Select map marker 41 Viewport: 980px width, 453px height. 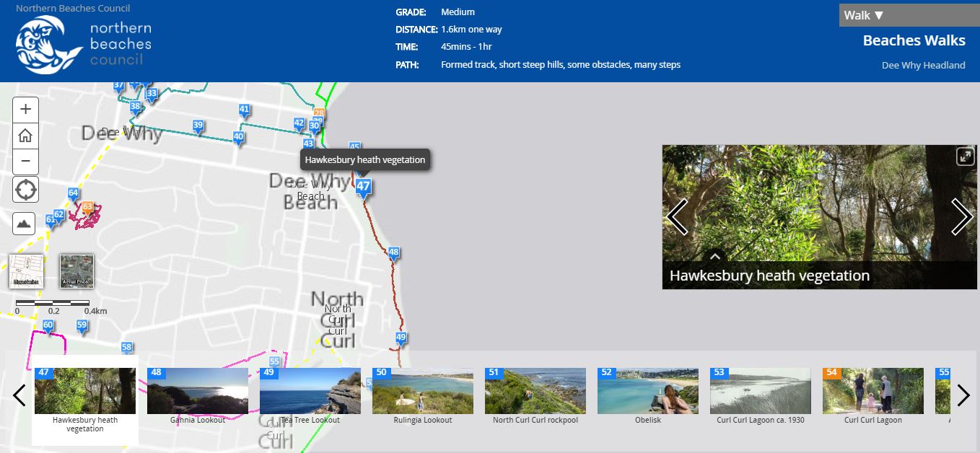point(244,111)
